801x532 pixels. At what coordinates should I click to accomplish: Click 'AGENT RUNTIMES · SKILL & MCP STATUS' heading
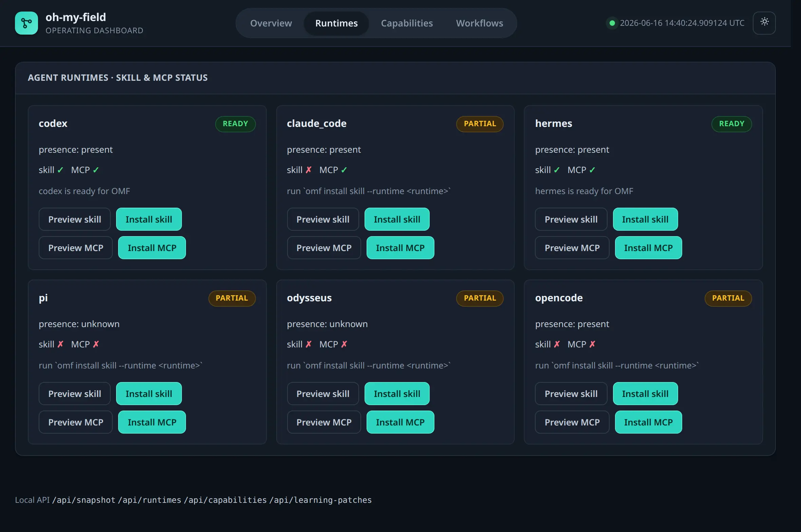pyautogui.click(x=117, y=78)
